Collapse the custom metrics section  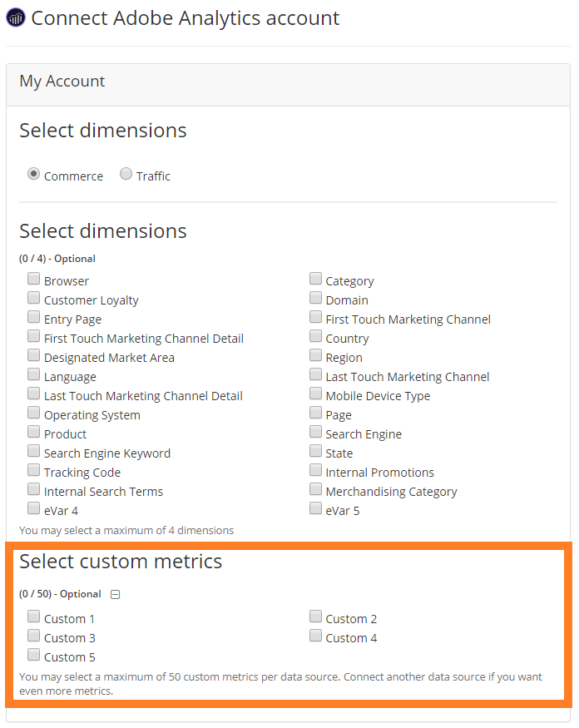click(x=116, y=594)
